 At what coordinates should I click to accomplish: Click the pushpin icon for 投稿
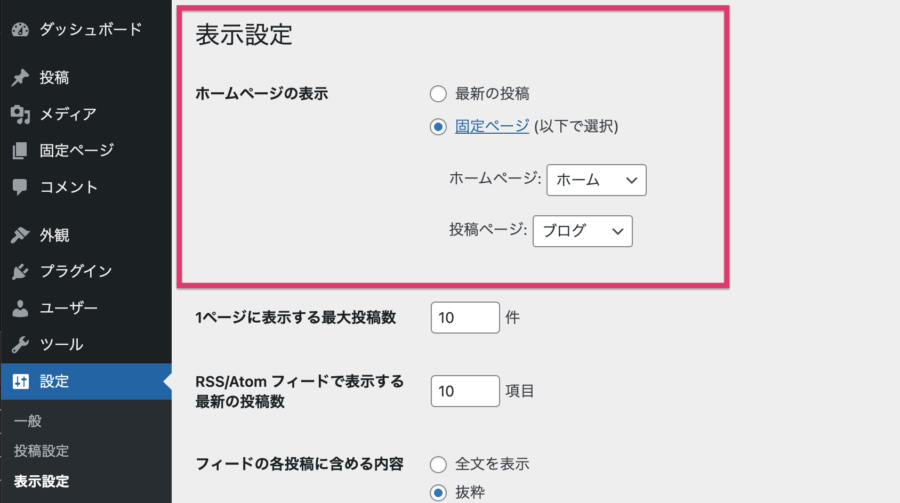[x=20, y=78]
